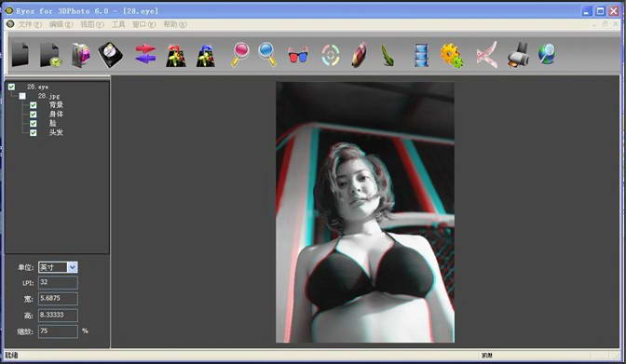Click the flower icon with red arrow

pos(176,56)
